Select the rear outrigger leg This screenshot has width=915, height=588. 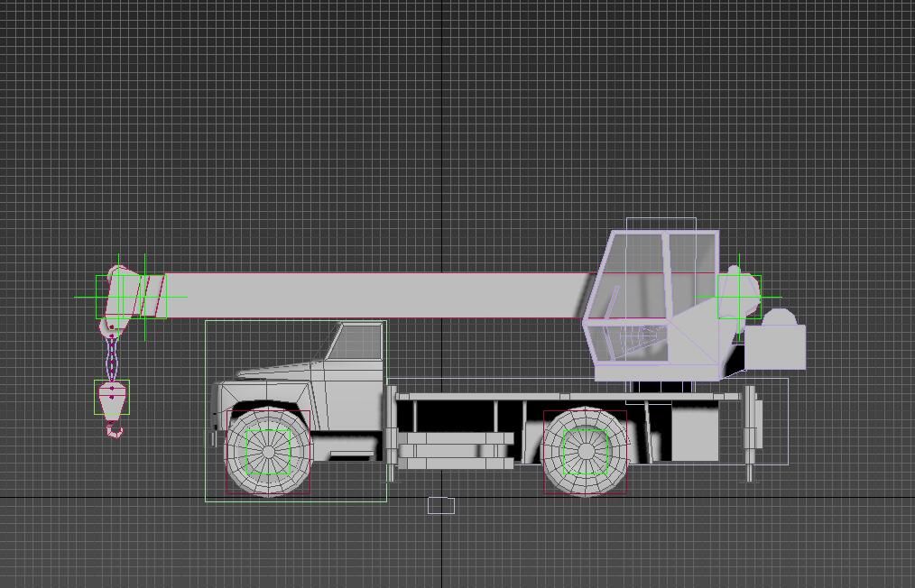click(x=751, y=433)
